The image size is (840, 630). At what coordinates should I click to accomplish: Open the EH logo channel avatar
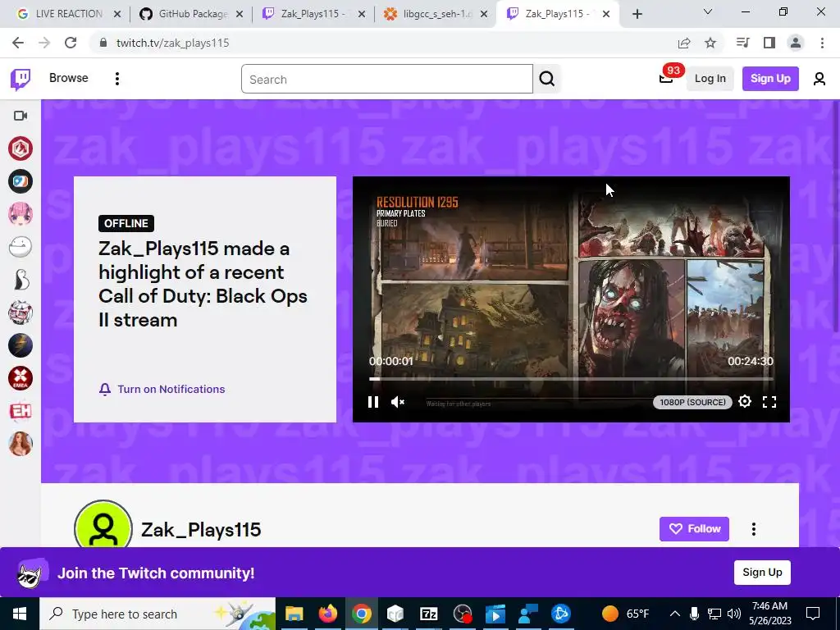pos(21,411)
